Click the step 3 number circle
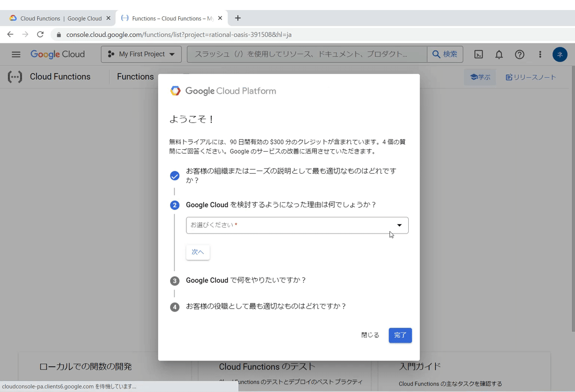 pyautogui.click(x=175, y=280)
